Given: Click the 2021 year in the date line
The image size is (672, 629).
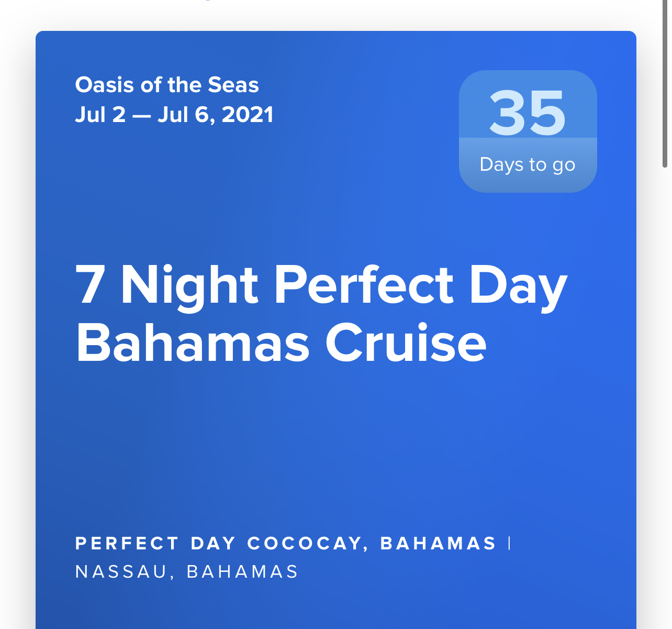Looking at the screenshot, I should pos(248,115).
